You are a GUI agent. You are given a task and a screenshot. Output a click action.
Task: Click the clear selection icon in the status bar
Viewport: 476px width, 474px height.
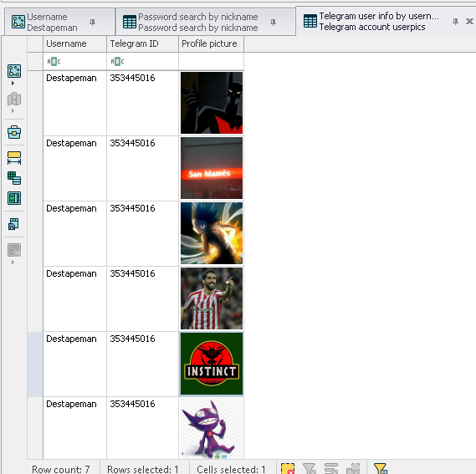[288, 468]
